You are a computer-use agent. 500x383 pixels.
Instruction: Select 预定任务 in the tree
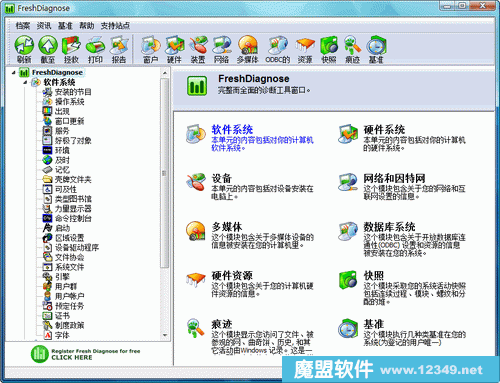click(70, 306)
